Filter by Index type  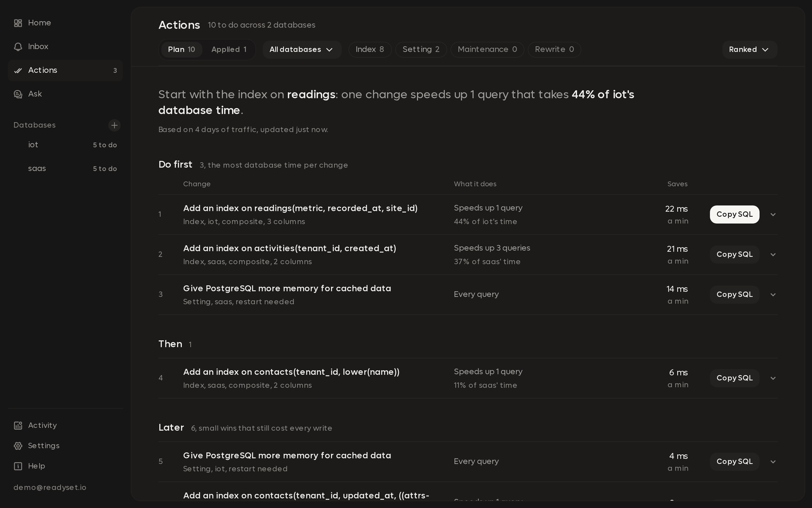tap(370, 50)
